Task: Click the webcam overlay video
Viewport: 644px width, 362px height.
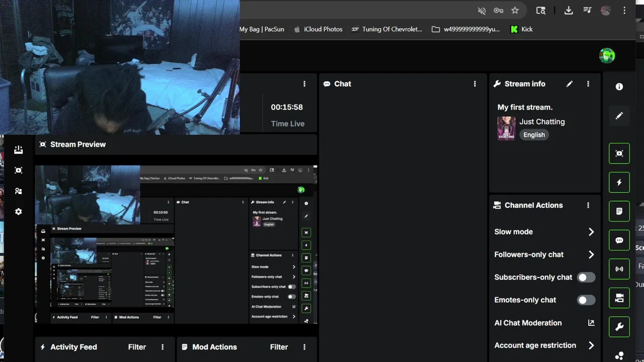Action: pyautogui.click(x=120, y=67)
